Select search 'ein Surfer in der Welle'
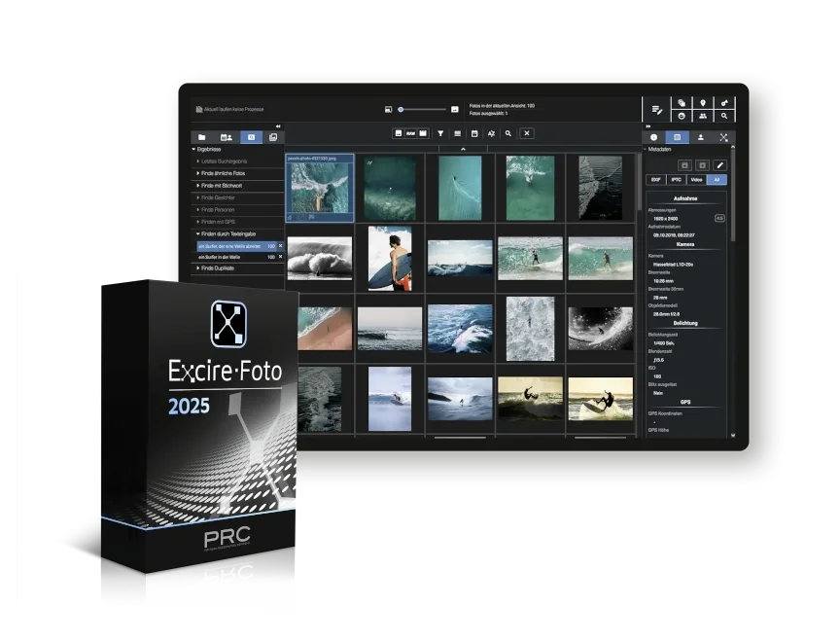This screenshot has width=840, height=642. [x=236, y=257]
